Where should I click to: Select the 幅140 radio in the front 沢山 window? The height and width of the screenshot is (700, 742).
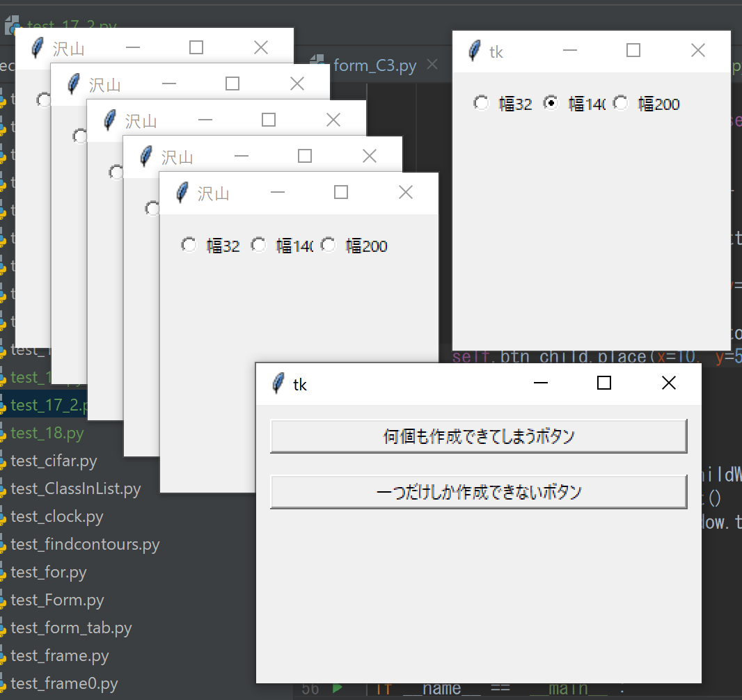click(259, 244)
